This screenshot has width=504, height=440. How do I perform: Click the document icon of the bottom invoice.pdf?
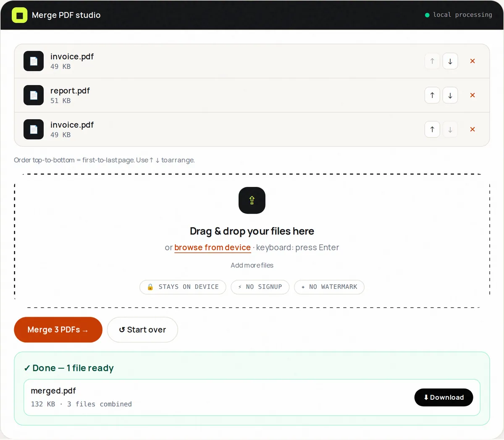(x=34, y=129)
